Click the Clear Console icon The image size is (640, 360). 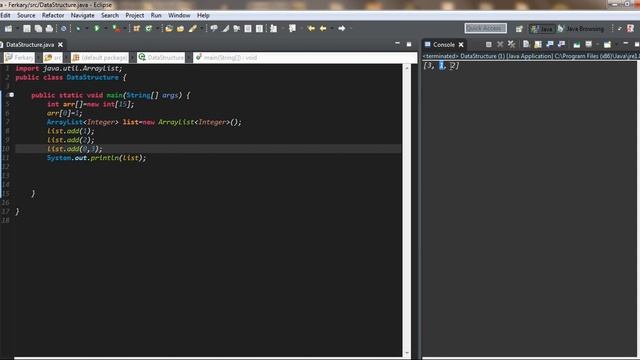pyautogui.click(x=526, y=44)
